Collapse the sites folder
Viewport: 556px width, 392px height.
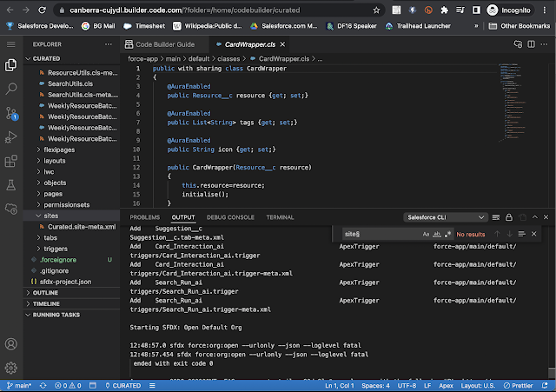[50, 216]
